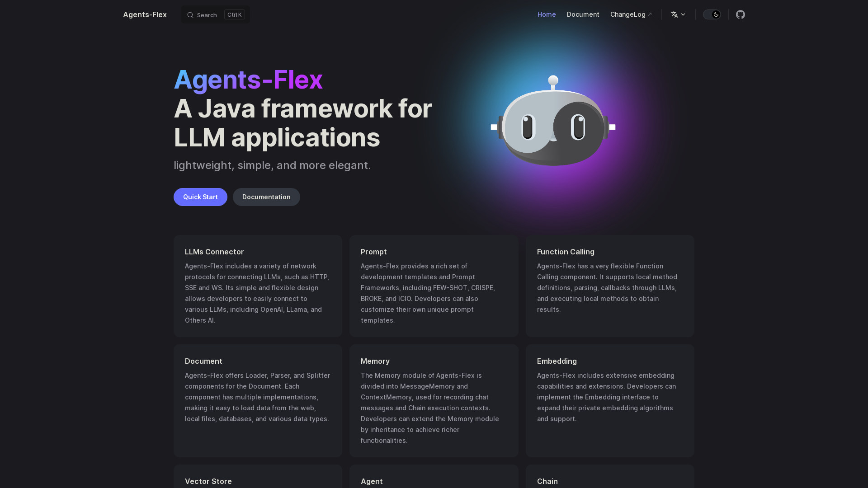Click the gradient Agents-Flex hero title
This screenshot has height=488, width=868.
point(248,80)
